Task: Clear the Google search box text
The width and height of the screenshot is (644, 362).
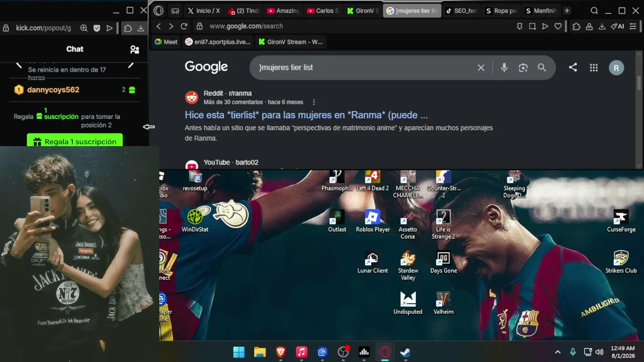Action: tap(481, 67)
